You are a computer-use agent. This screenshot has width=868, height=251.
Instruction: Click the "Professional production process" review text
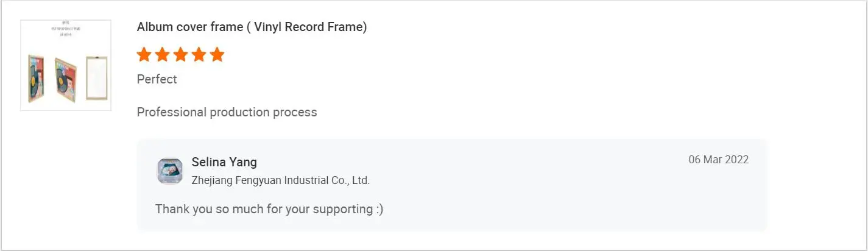[227, 112]
